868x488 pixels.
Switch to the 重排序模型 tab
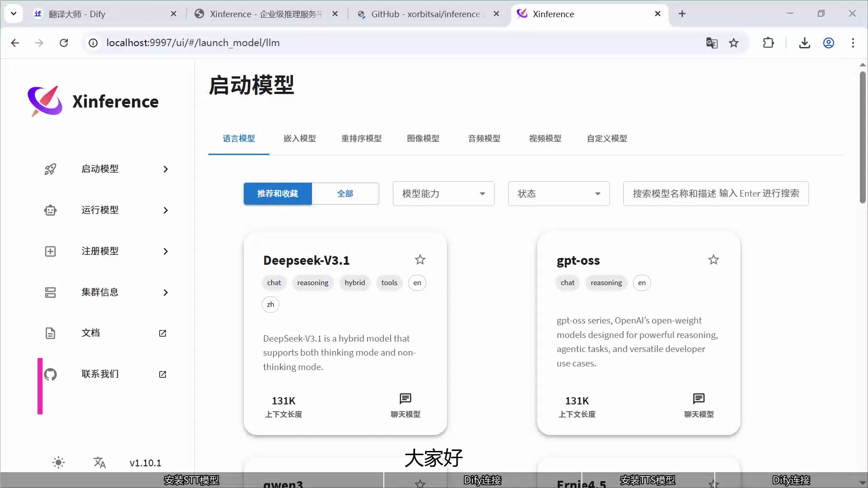[x=361, y=138]
